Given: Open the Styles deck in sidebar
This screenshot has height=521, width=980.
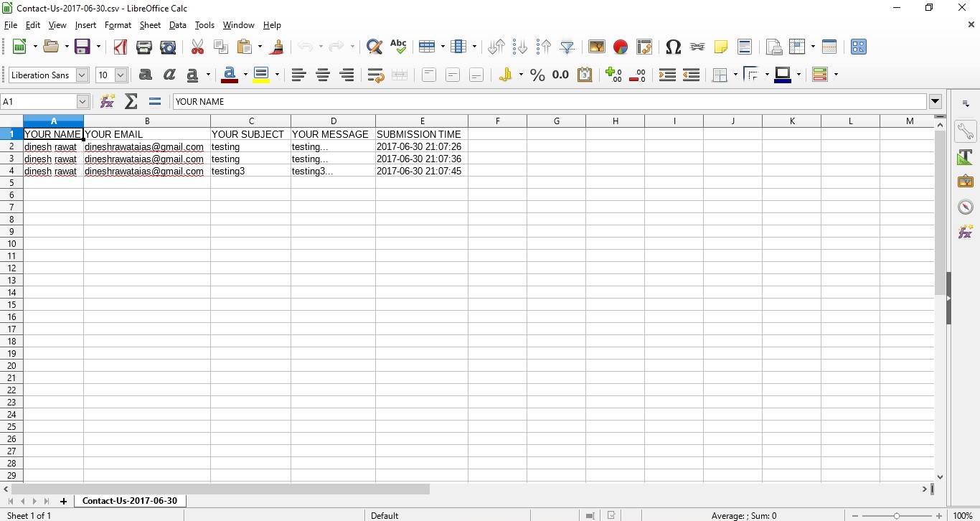Looking at the screenshot, I should click(966, 156).
